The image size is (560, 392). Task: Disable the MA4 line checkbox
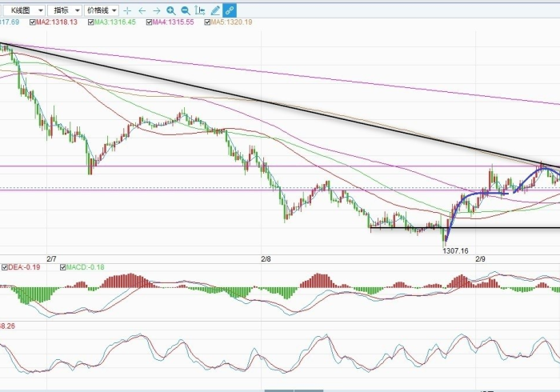(x=148, y=22)
